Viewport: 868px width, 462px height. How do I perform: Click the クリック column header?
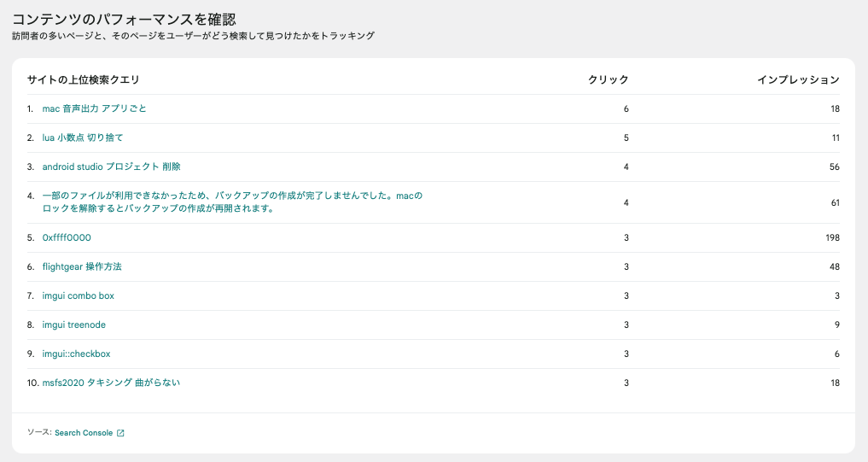coord(609,79)
